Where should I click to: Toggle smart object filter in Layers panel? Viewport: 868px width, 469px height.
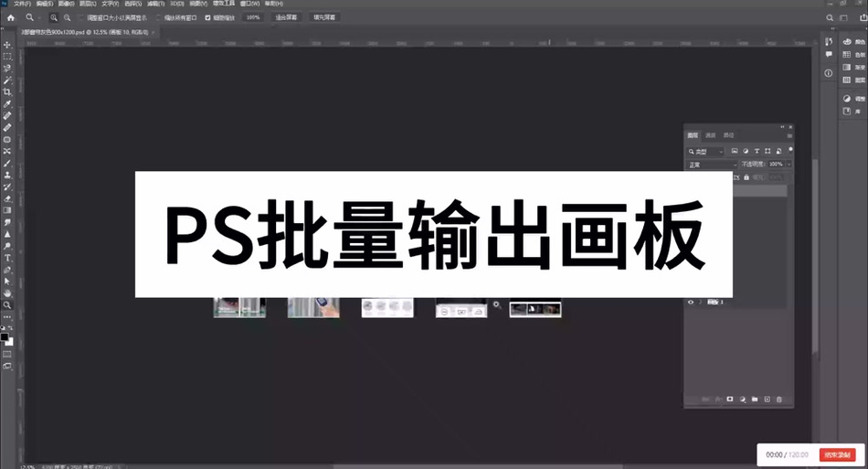tap(778, 151)
